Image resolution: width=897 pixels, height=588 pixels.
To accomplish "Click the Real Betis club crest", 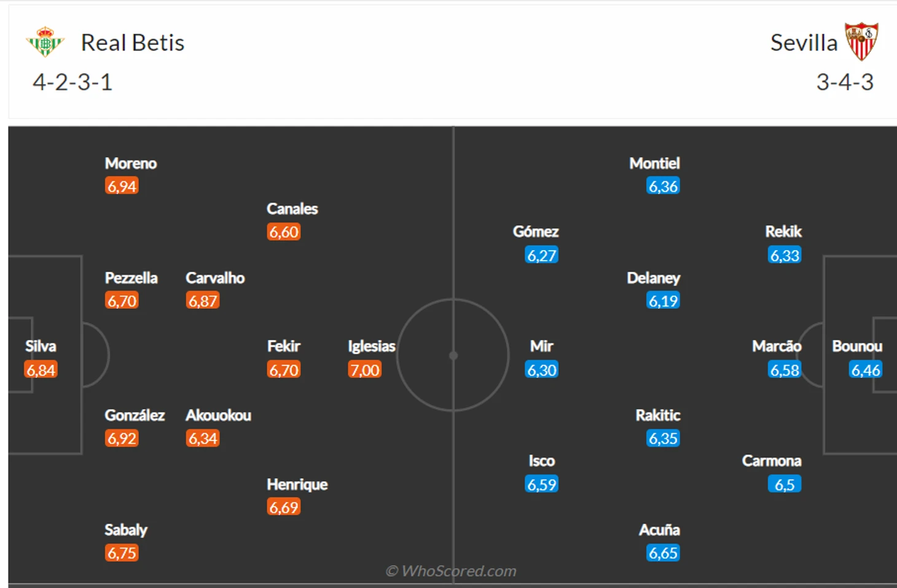I will click(x=45, y=42).
